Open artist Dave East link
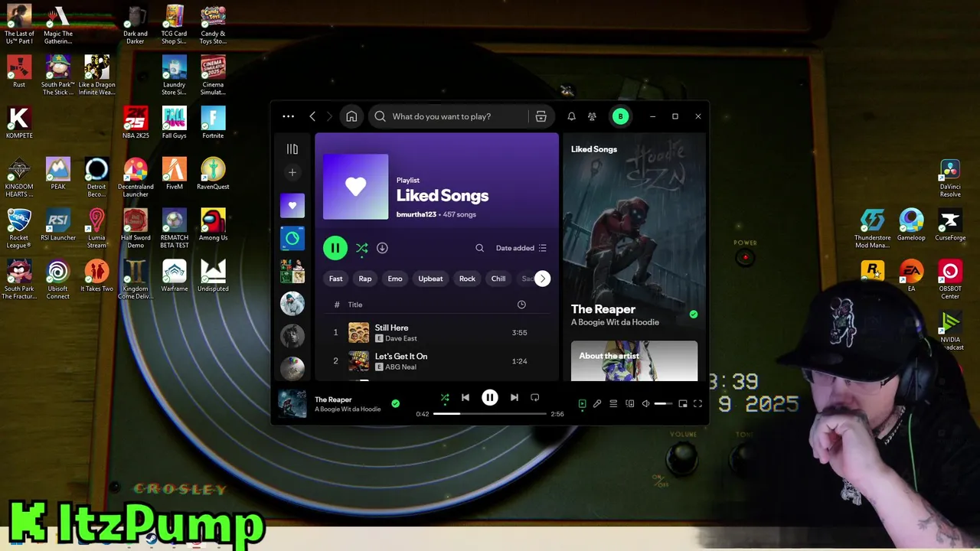 point(401,338)
